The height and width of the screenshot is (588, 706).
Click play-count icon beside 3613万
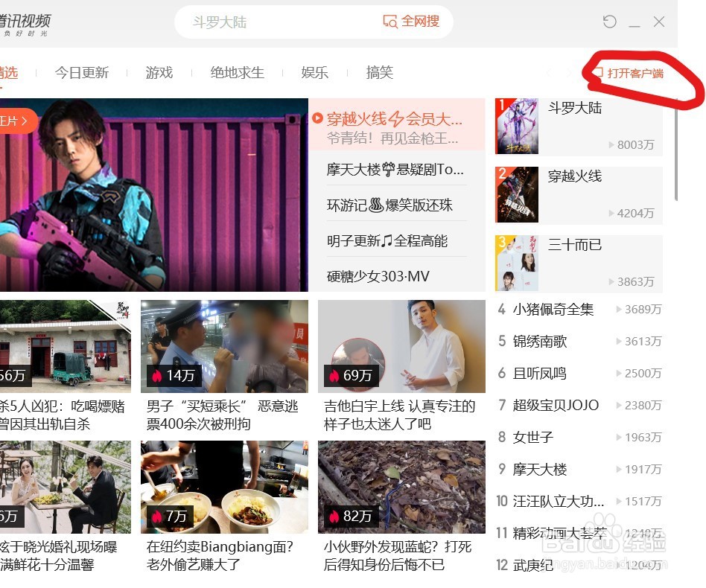pos(619,342)
